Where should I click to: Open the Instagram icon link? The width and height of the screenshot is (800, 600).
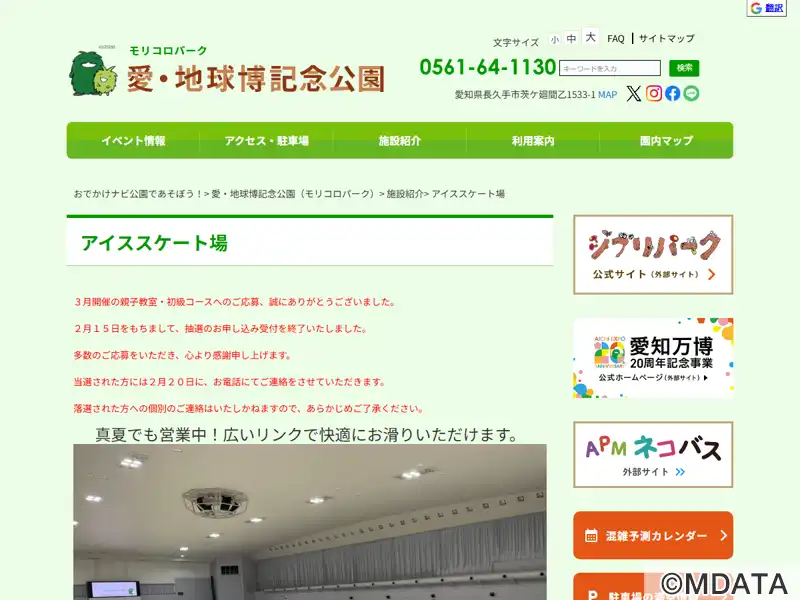coord(654,93)
